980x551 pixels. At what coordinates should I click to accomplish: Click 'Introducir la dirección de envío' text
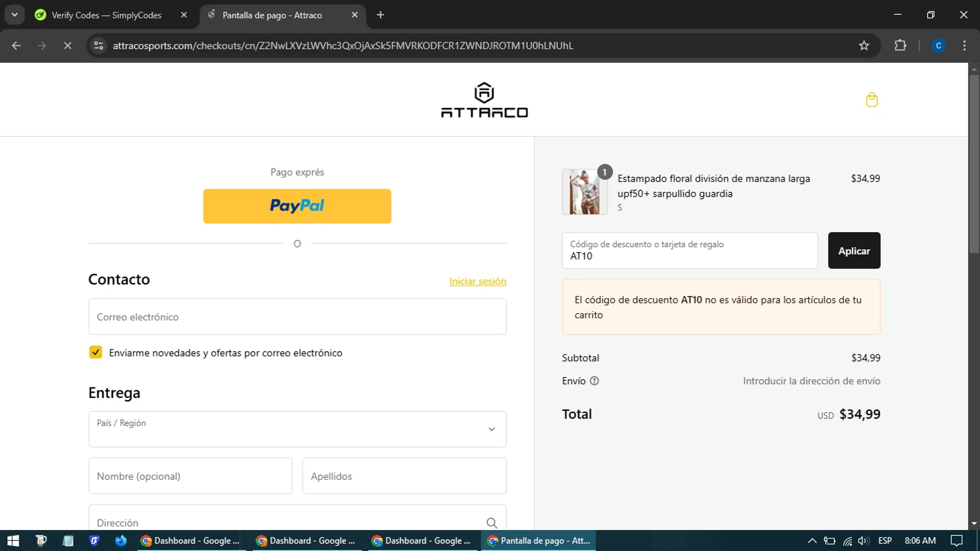coord(811,381)
